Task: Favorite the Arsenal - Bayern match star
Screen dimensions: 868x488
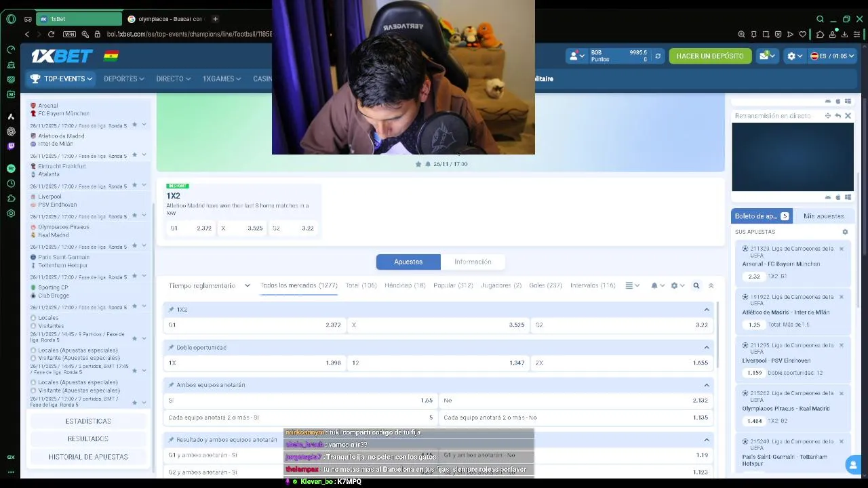Action: click(x=134, y=125)
